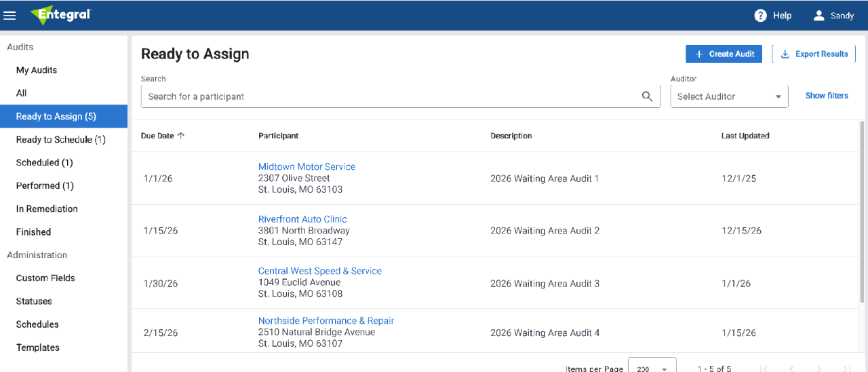Select 2026 Waiting Area Audit 1
868x372 pixels.
tap(545, 179)
